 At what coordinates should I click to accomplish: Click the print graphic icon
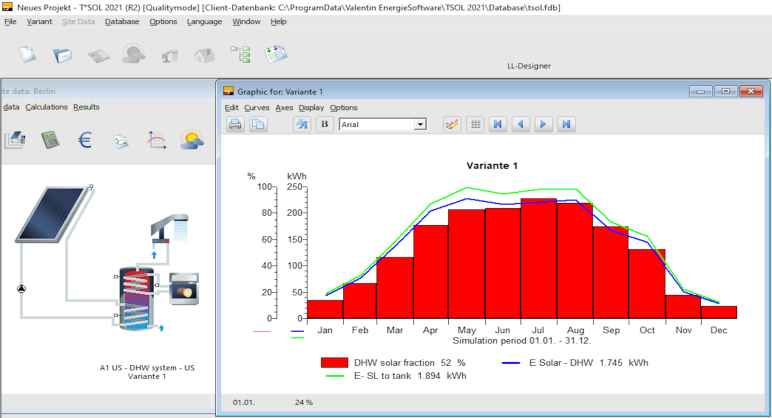click(x=235, y=125)
